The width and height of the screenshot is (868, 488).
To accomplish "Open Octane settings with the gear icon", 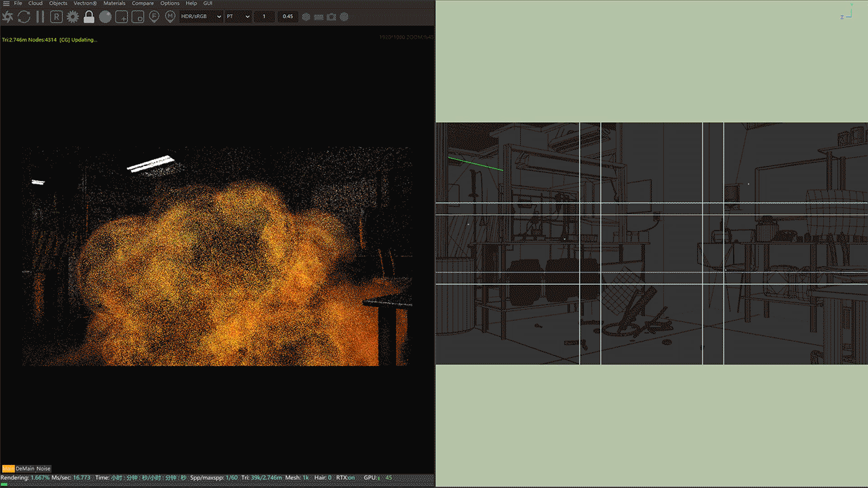I will [x=73, y=17].
